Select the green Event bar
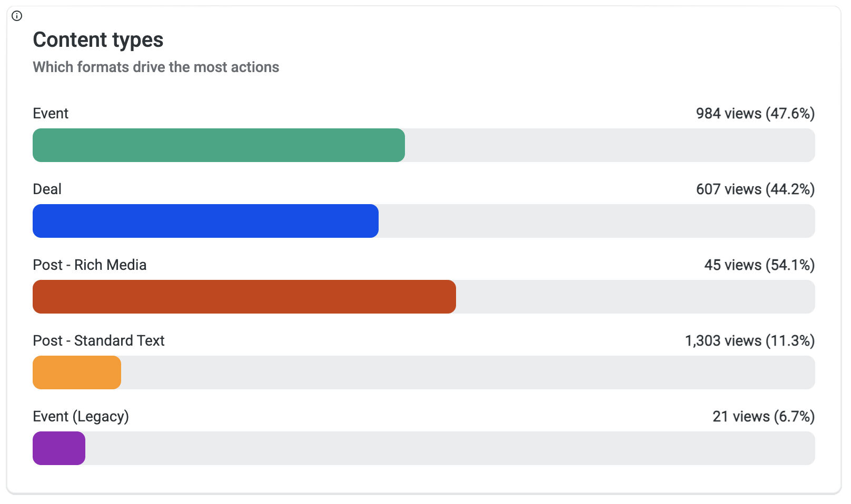This screenshot has width=851, height=504. click(x=219, y=145)
